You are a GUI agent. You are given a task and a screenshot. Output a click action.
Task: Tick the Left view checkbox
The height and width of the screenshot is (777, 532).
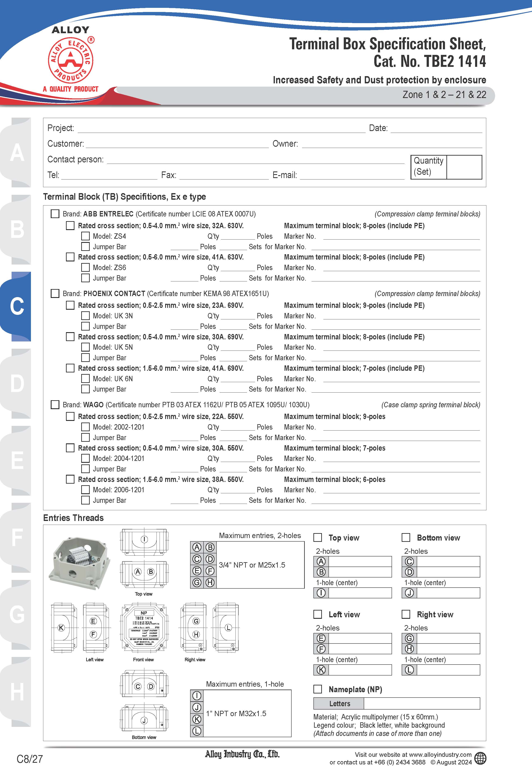318,614
